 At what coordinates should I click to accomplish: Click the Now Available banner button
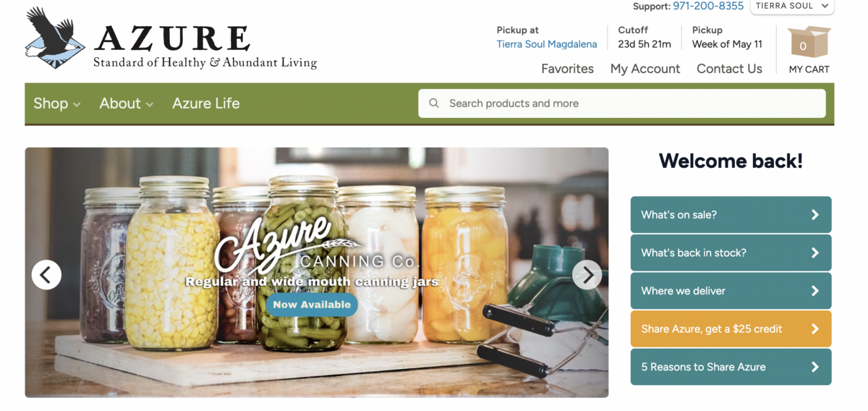tap(312, 305)
